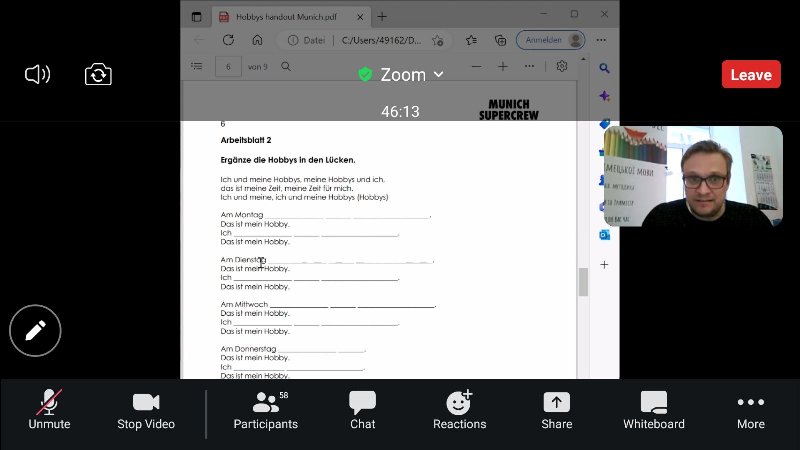Leave the meeting
The width and height of the screenshot is (800, 450).
point(751,74)
